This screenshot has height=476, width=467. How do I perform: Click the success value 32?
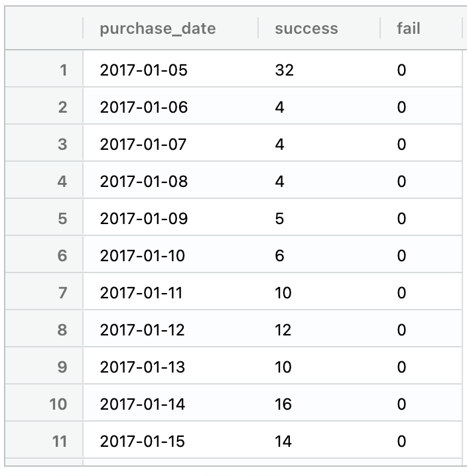tap(284, 70)
